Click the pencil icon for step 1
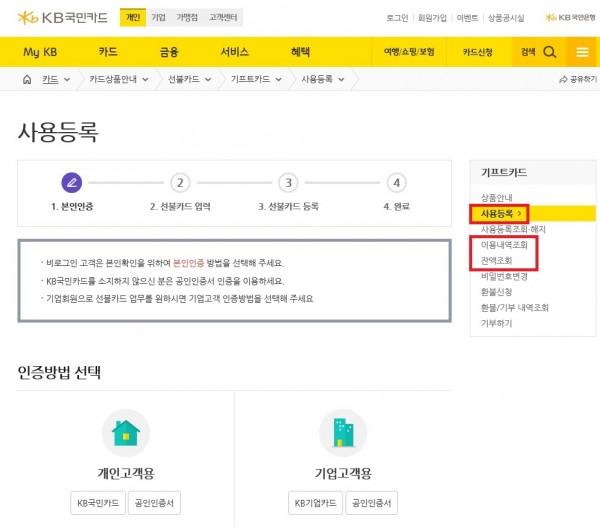 71,182
